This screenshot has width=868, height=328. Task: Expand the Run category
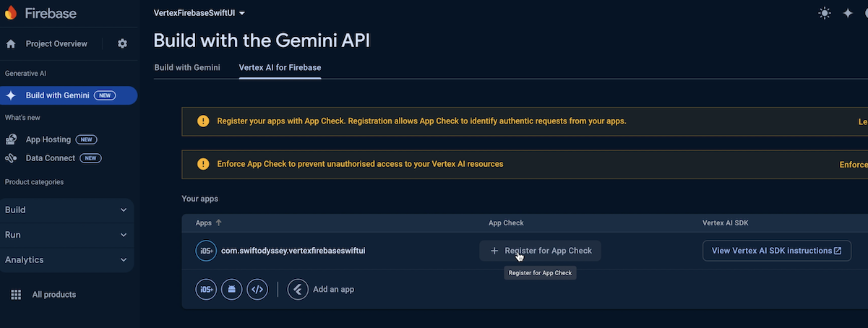tap(66, 235)
